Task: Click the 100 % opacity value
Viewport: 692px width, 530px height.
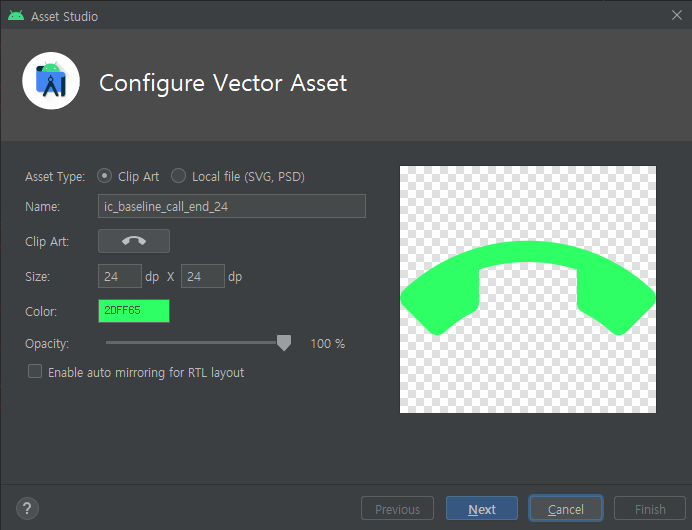Action: (x=327, y=344)
